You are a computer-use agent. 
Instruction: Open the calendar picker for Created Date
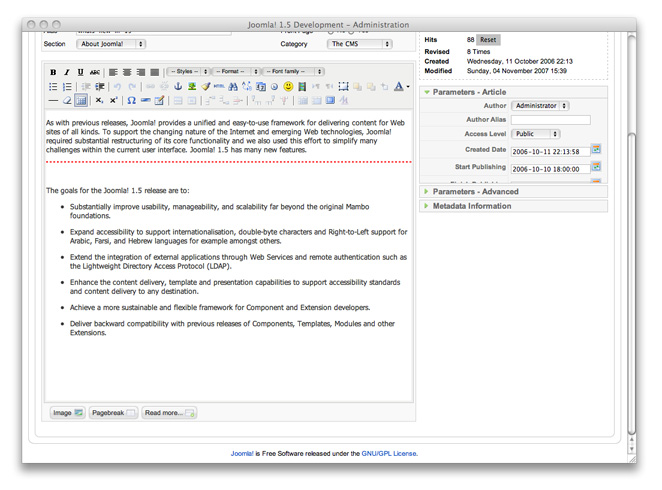(596, 149)
